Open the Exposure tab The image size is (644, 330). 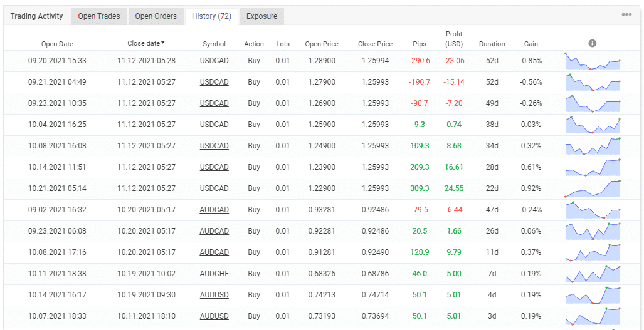coord(261,16)
